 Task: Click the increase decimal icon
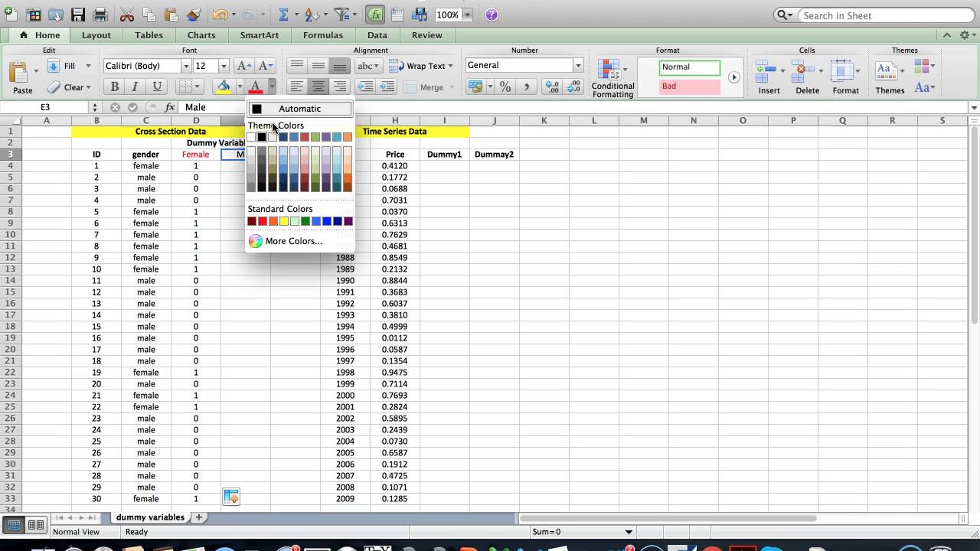(x=551, y=87)
